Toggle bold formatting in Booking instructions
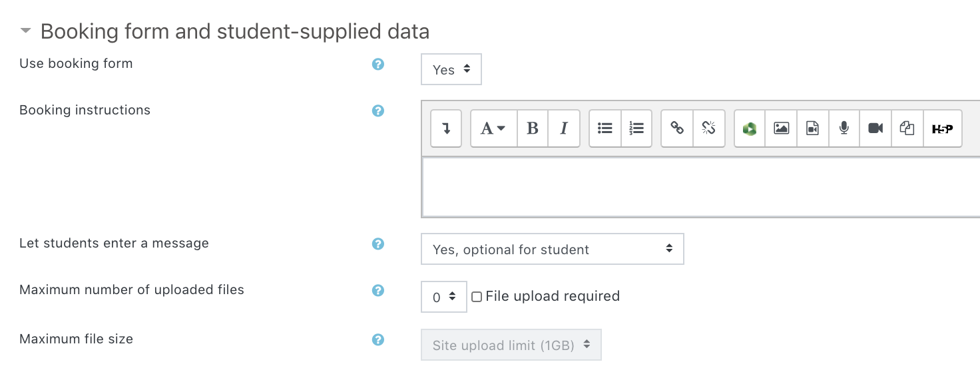Viewport: 980px width, 370px height. [533, 128]
